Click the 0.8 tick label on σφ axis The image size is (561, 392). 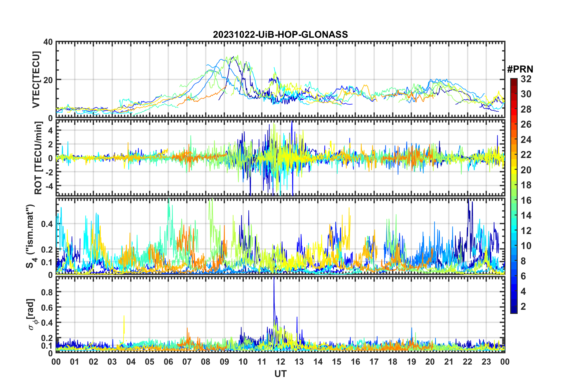coord(47,292)
